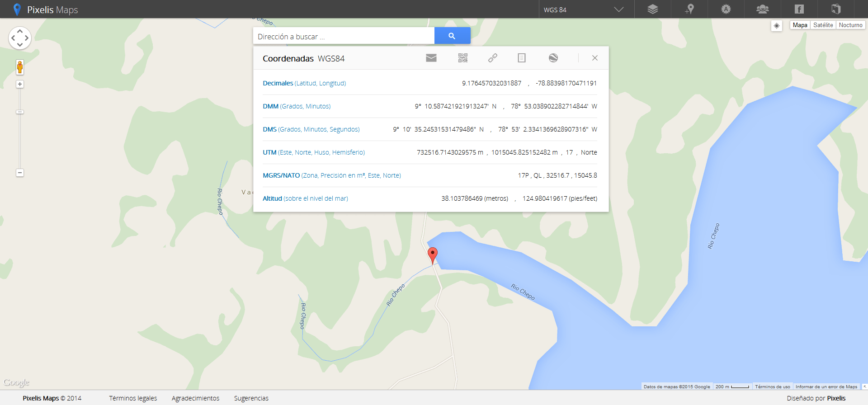Send the coordinates by email with the envelope icon

coord(431,58)
